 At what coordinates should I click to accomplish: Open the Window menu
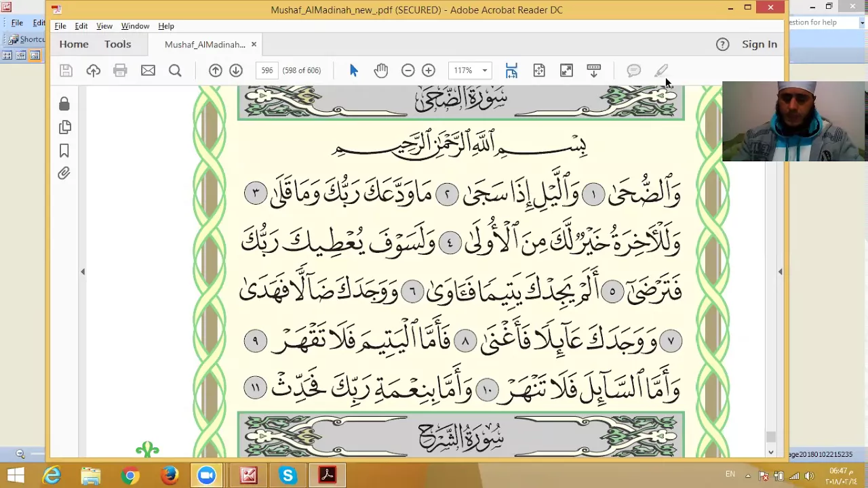(135, 26)
